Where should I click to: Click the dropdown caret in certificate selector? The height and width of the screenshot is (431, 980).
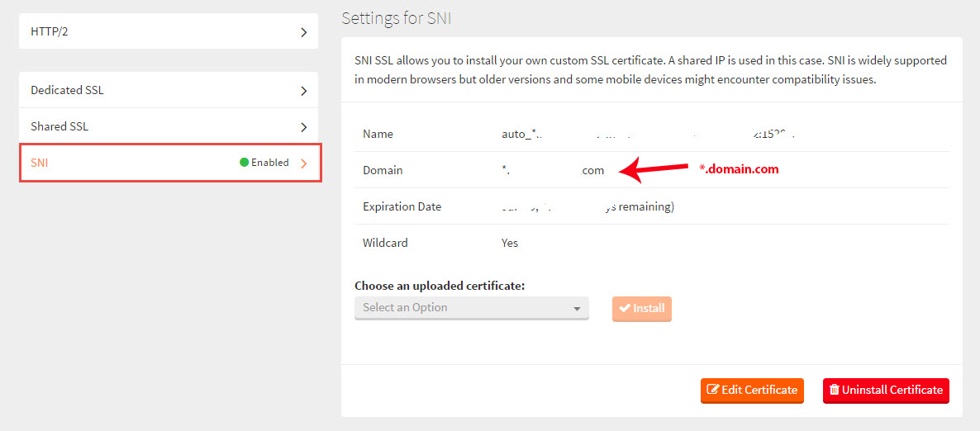(x=576, y=309)
